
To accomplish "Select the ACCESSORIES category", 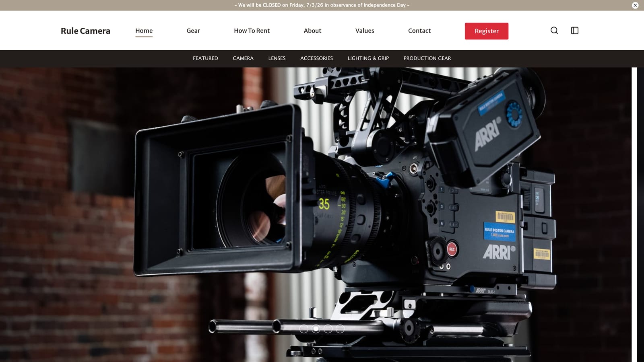I will (x=316, y=58).
